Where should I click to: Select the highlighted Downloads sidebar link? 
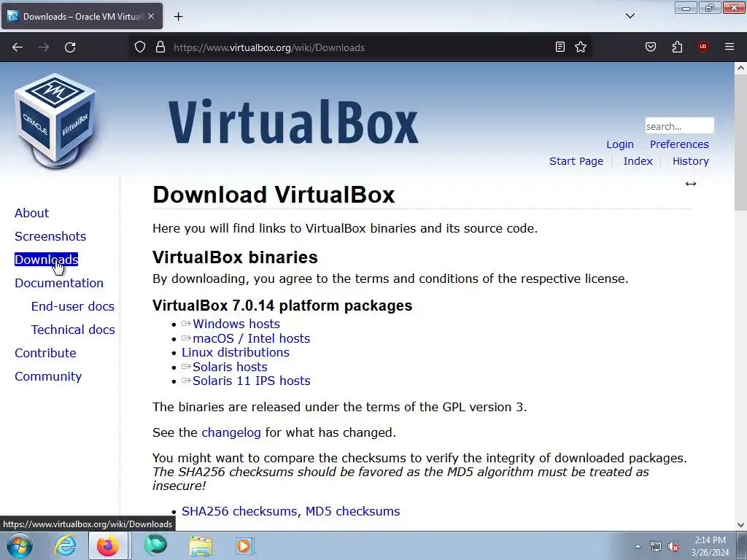[46, 260]
